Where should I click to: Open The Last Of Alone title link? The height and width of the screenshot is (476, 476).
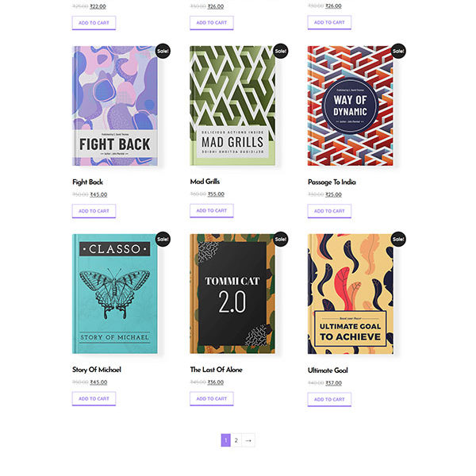coord(216,370)
